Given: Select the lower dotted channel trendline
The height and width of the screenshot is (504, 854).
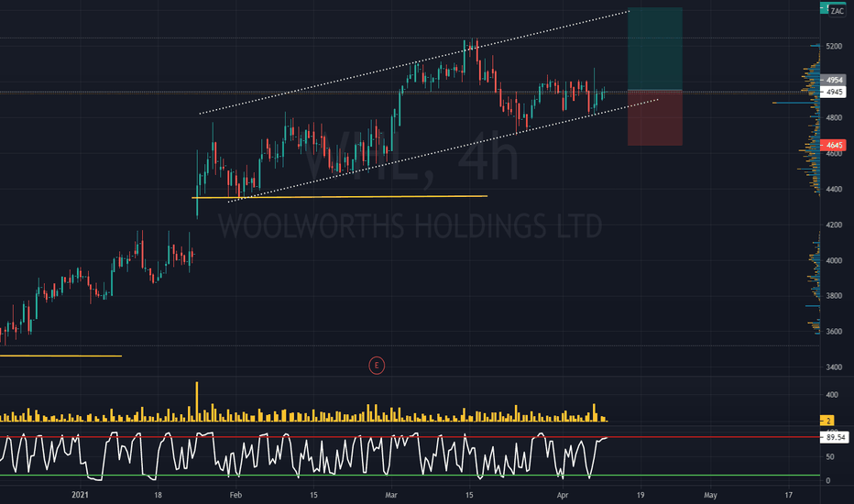Looking at the screenshot, I should pos(443,150).
